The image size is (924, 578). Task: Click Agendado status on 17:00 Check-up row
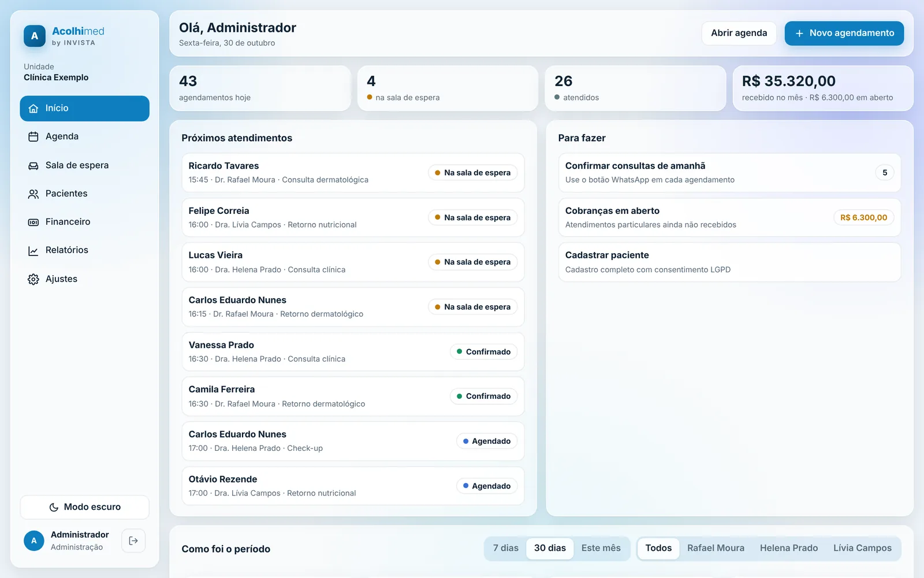coord(487,441)
